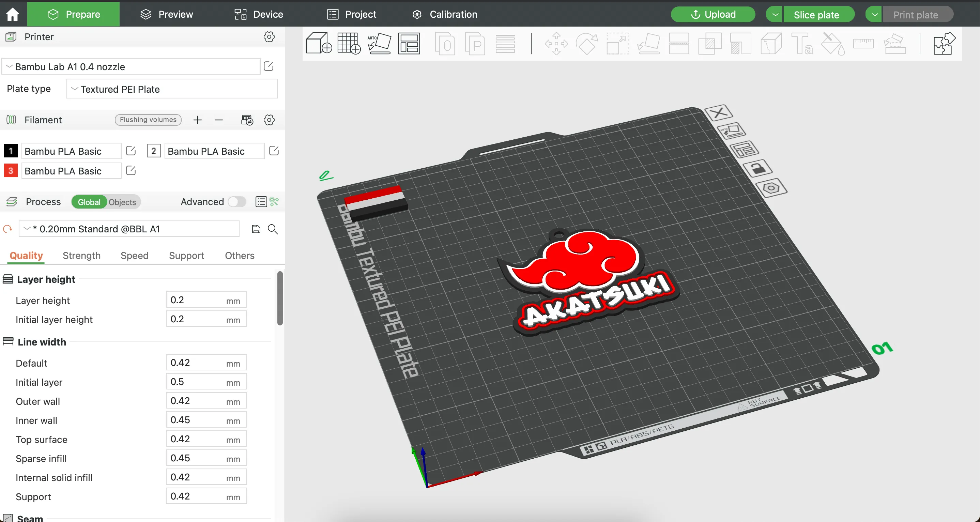Sync filament list from AMS
This screenshot has height=522, width=980.
[247, 120]
